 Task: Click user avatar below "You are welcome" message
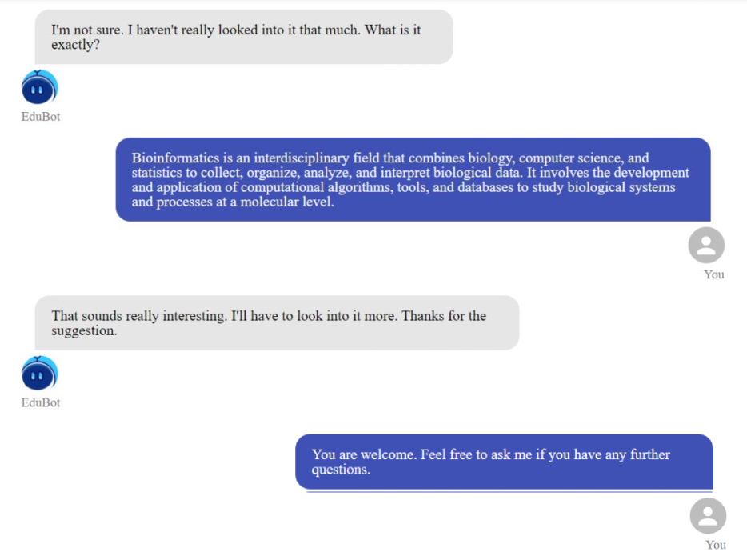tap(708, 517)
